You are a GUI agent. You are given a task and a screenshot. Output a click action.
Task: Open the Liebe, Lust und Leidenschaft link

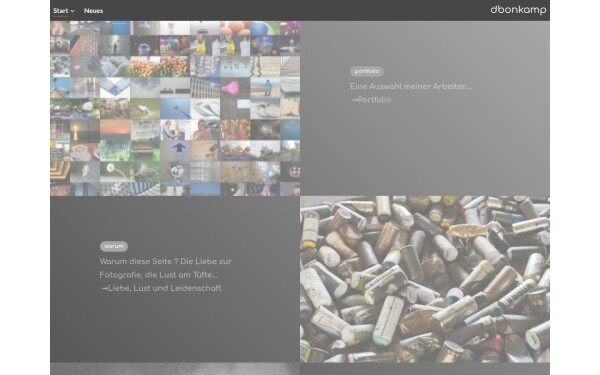[x=161, y=288]
